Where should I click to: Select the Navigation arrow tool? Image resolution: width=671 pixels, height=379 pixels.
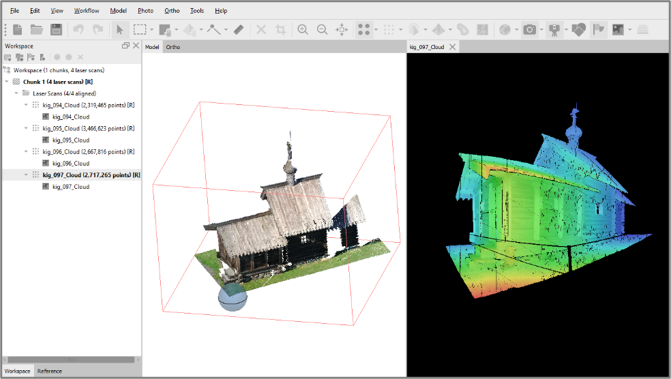point(119,30)
